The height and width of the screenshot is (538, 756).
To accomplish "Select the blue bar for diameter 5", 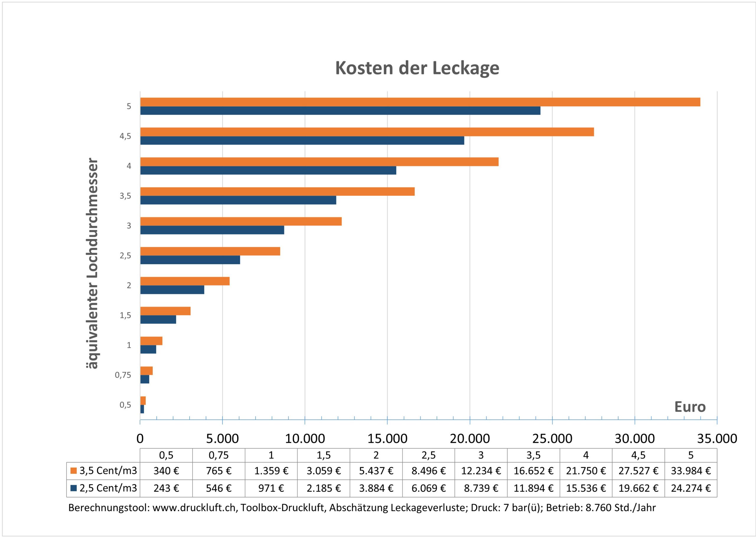I will click(340, 111).
